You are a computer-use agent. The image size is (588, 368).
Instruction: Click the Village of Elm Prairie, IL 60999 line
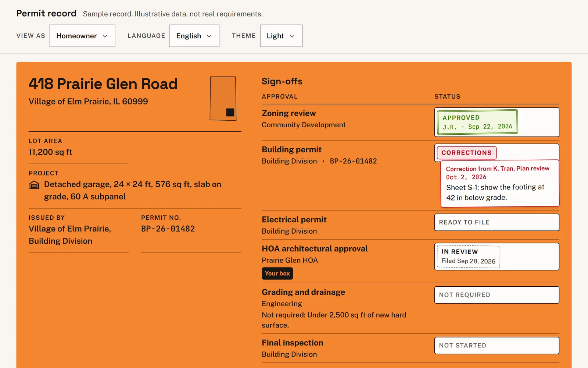tap(88, 102)
